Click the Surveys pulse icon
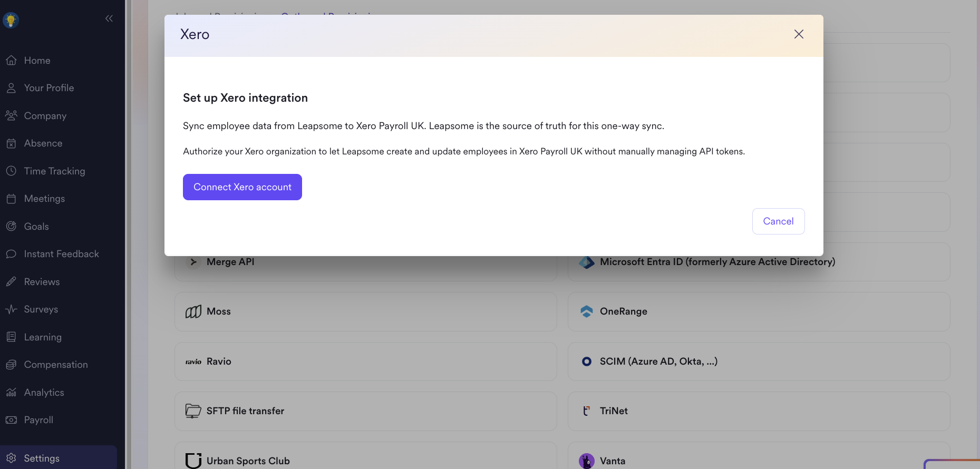This screenshot has height=469, width=980. tap(11, 309)
